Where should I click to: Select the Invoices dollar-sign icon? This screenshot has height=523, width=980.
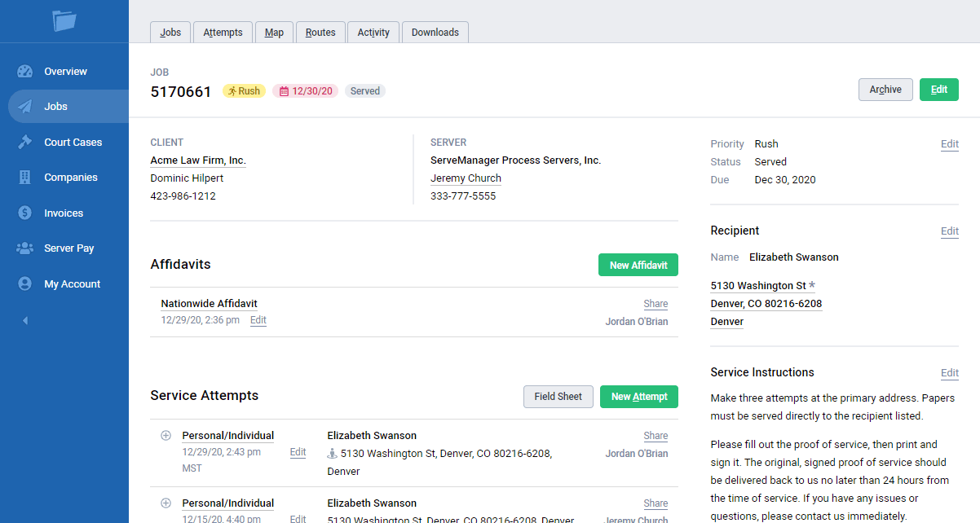tap(25, 213)
